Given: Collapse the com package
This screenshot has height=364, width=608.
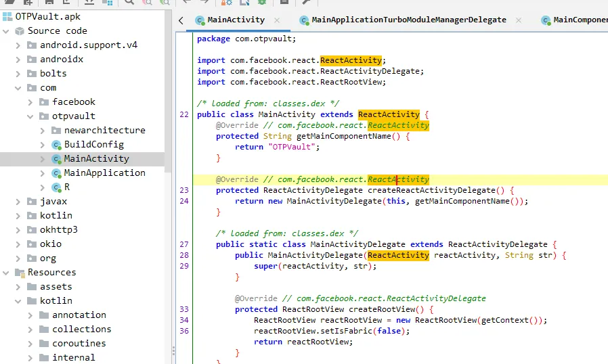Looking at the screenshot, I should pyautogui.click(x=18, y=88).
